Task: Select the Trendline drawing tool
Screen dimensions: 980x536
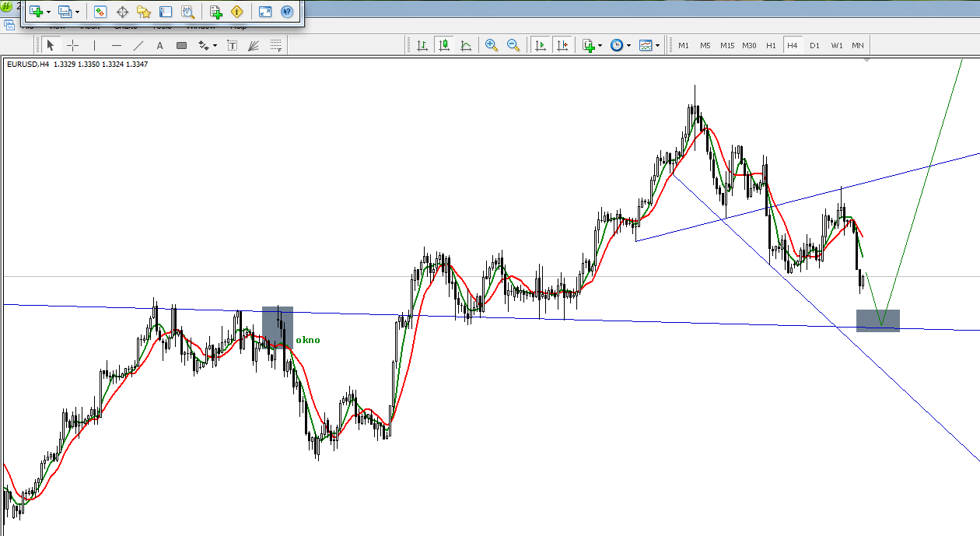Action: pos(138,45)
